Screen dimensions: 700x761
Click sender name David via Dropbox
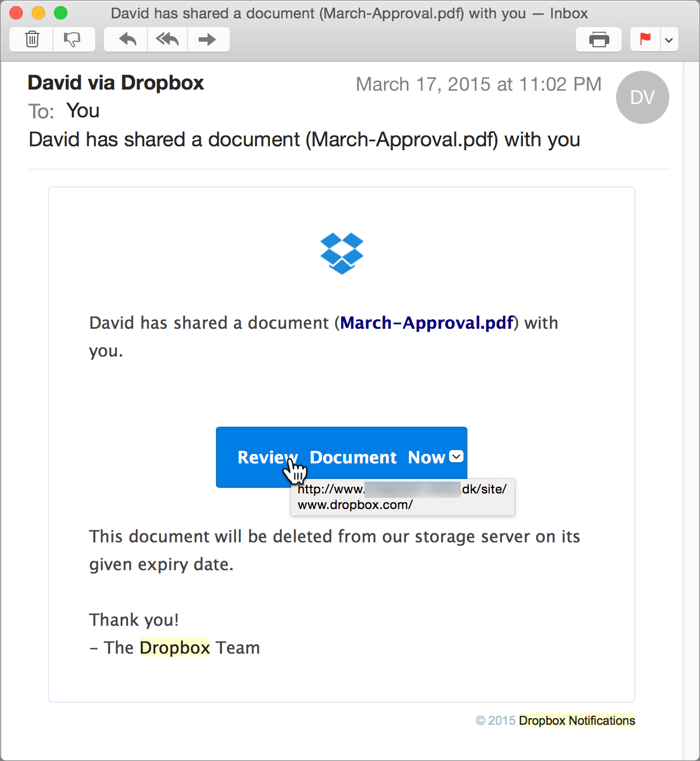tap(116, 83)
